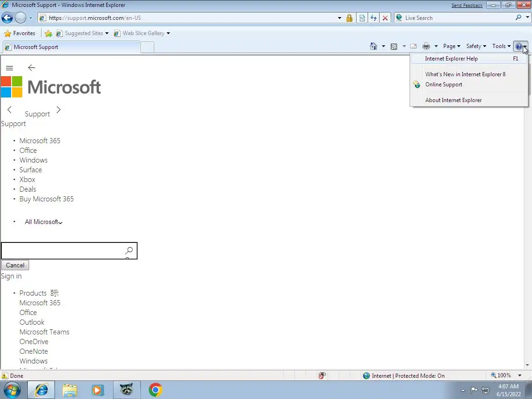Viewport: 532px width, 399px height.
Task: Open Buy Microsoft 365 link
Action: pos(47,199)
